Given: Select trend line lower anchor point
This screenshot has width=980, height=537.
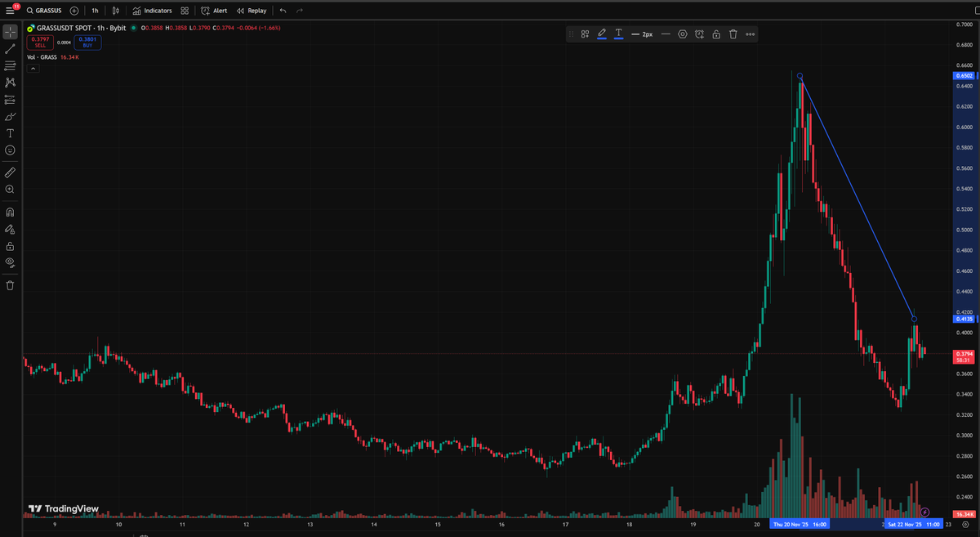Looking at the screenshot, I should (914, 319).
